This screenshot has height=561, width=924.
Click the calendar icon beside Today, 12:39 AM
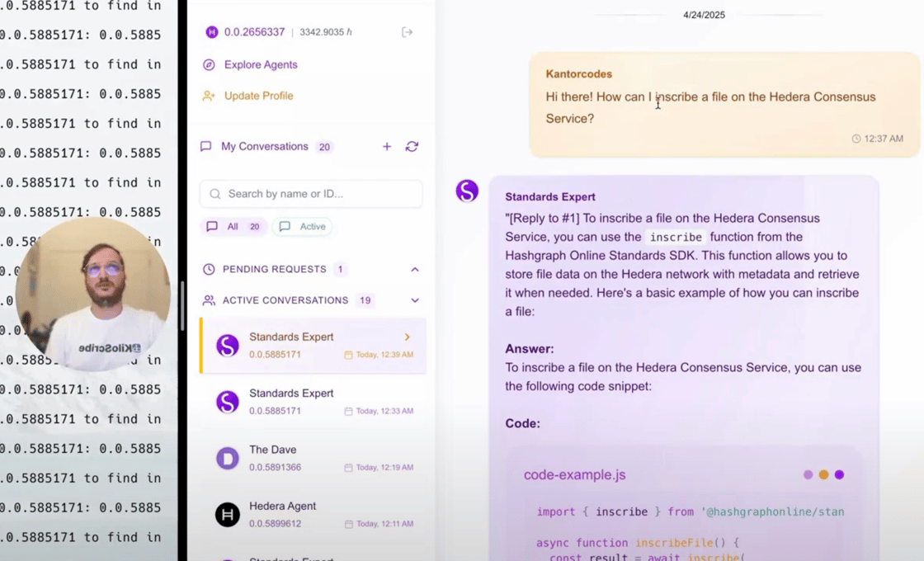[x=348, y=355]
